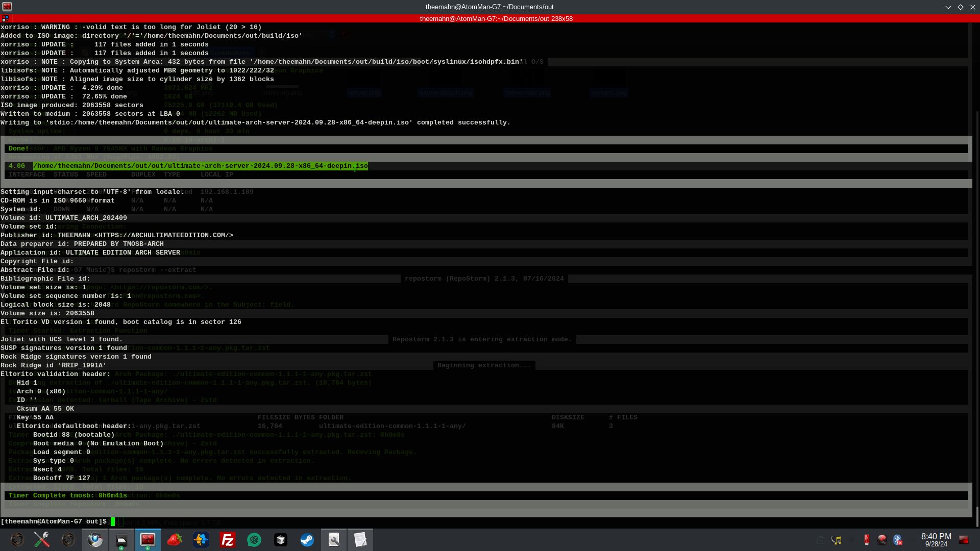This screenshot has width=980, height=551.
Task: Open the disabled Bluetooth tray icon
Action: 898,540
